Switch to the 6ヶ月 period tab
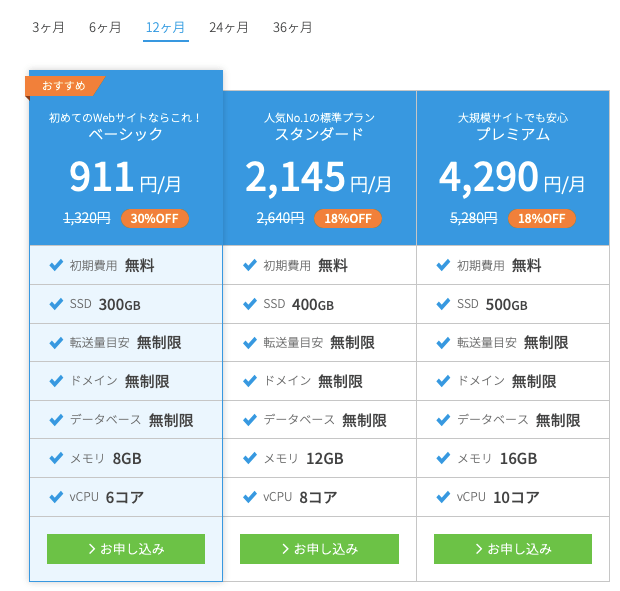The height and width of the screenshot is (591, 620). click(x=105, y=27)
